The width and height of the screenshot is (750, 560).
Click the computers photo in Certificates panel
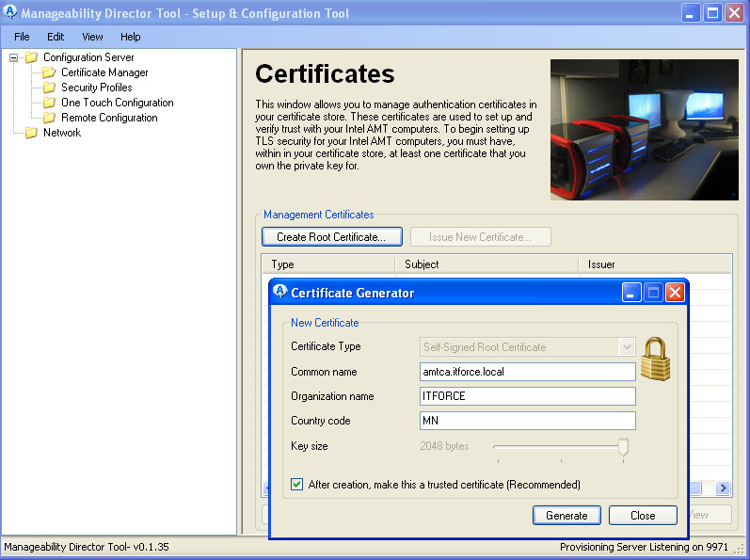(645, 130)
